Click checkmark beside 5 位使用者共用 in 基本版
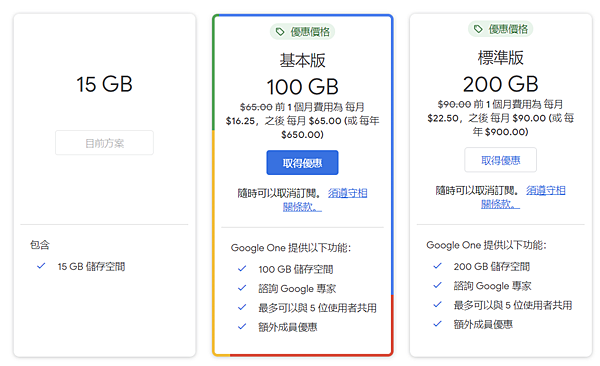The height and width of the screenshot is (366, 600). point(242,307)
